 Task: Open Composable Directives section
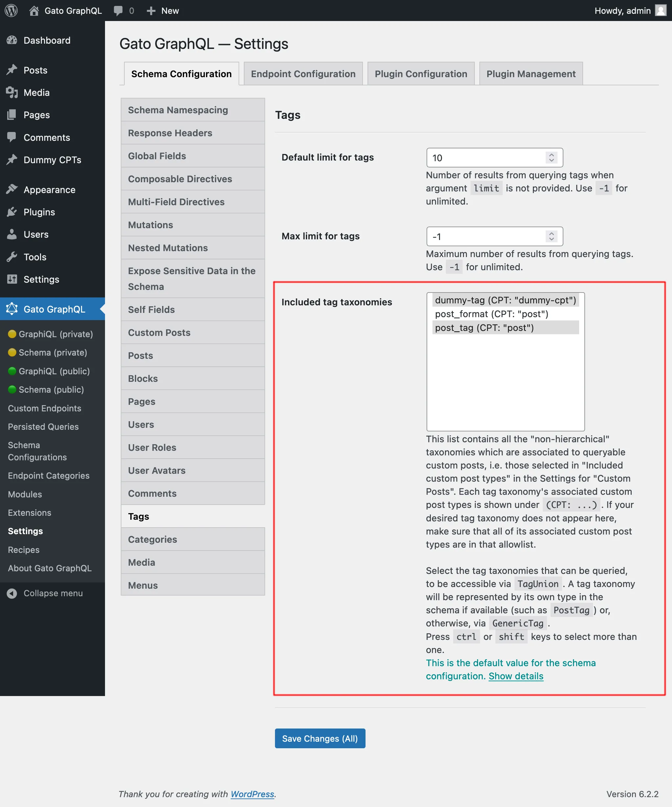[x=193, y=179]
